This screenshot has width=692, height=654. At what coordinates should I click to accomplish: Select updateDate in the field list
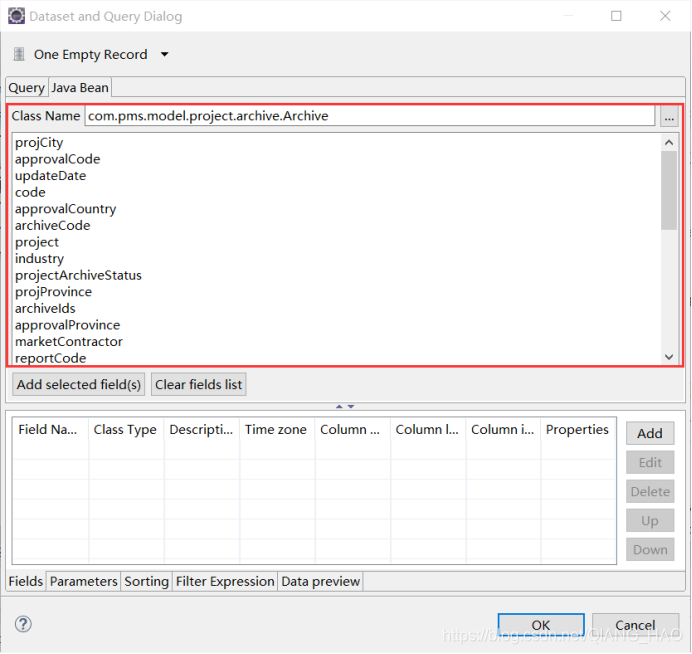click(50, 176)
